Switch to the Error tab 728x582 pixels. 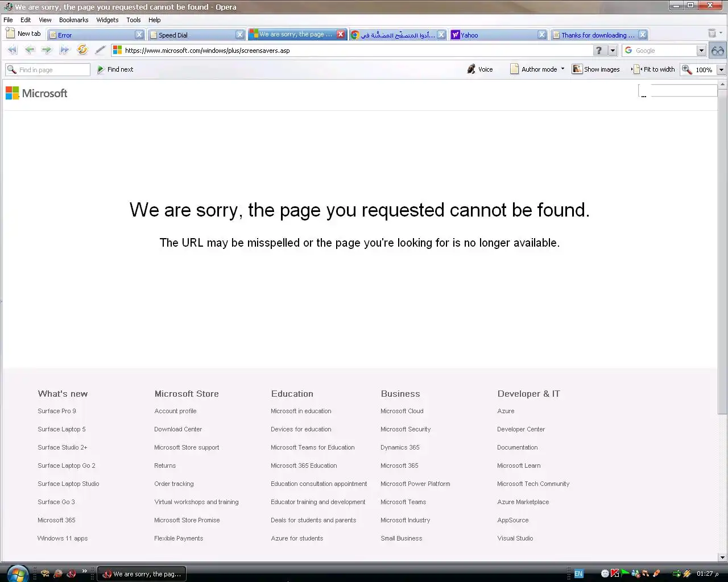click(91, 35)
